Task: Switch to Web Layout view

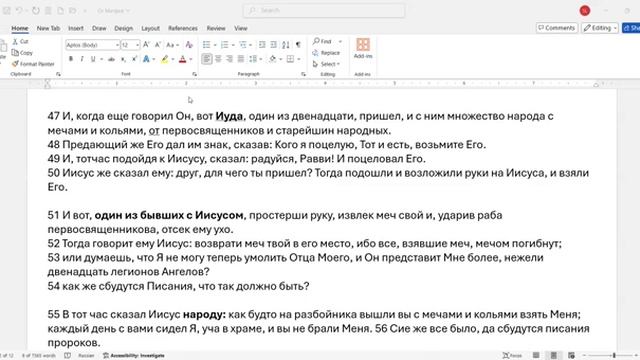Action: pyautogui.click(x=571, y=356)
